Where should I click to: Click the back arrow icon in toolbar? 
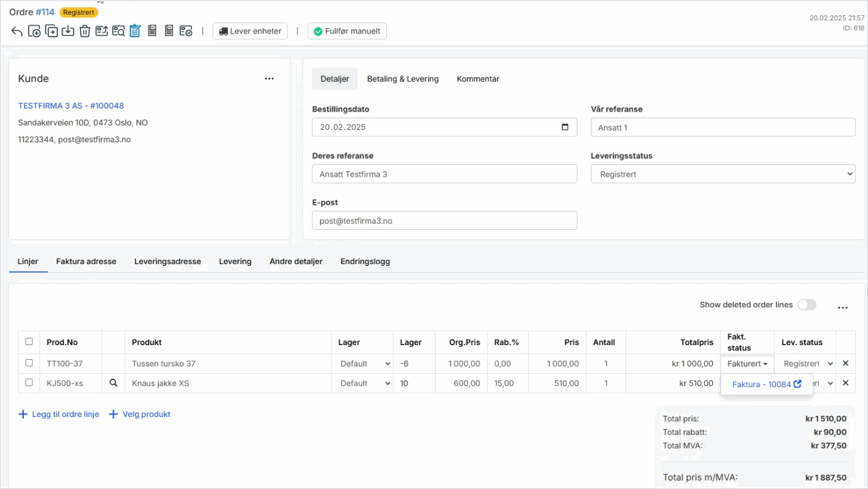17,31
